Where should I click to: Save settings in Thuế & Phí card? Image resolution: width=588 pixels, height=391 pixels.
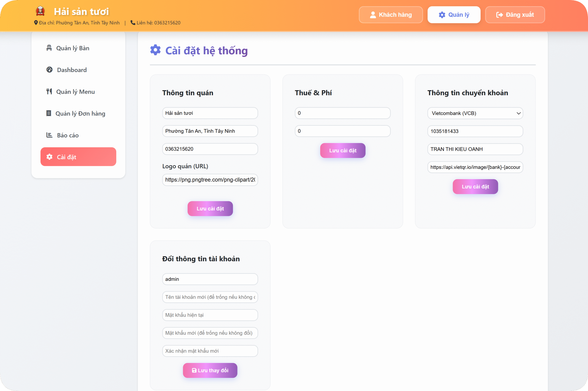pyautogui.click(x=343, y=150)
